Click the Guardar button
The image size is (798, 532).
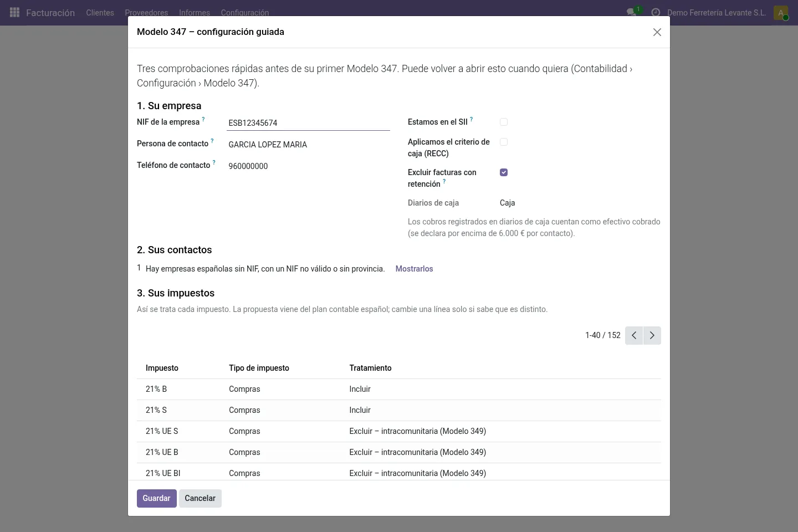[156, 498]
